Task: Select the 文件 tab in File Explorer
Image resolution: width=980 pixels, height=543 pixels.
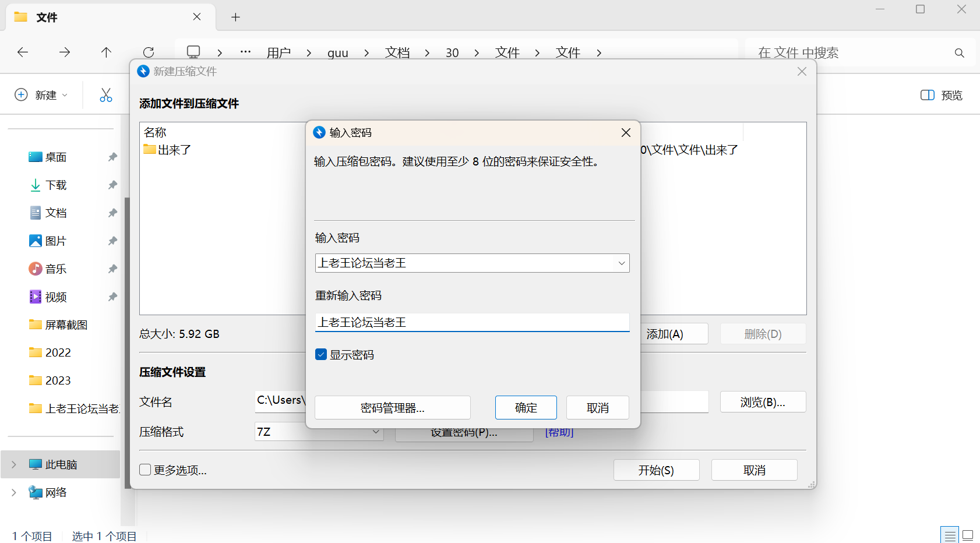Action: point(111,17)
